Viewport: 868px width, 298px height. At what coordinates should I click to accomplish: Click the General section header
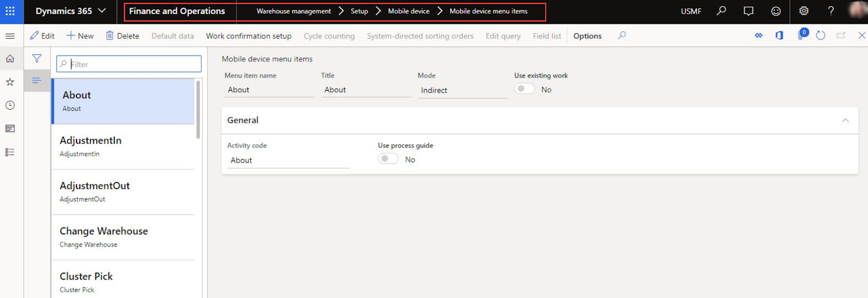click(x=540, y=121)
